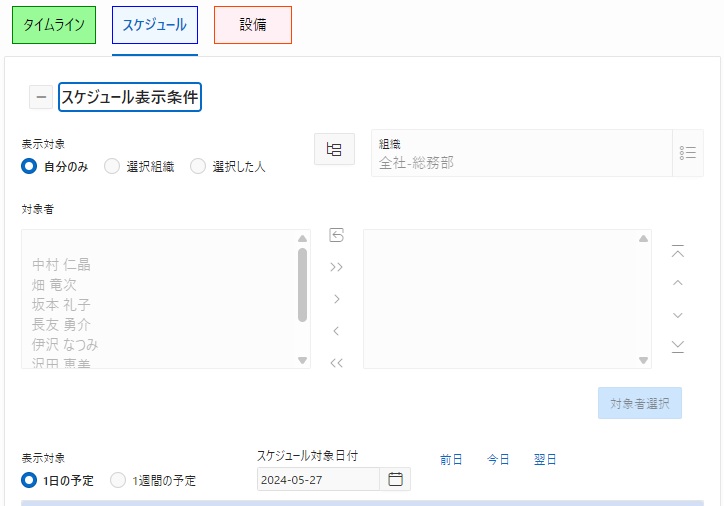
Task: Switch to the タイムライン tab
Action: tap(54, 25)
